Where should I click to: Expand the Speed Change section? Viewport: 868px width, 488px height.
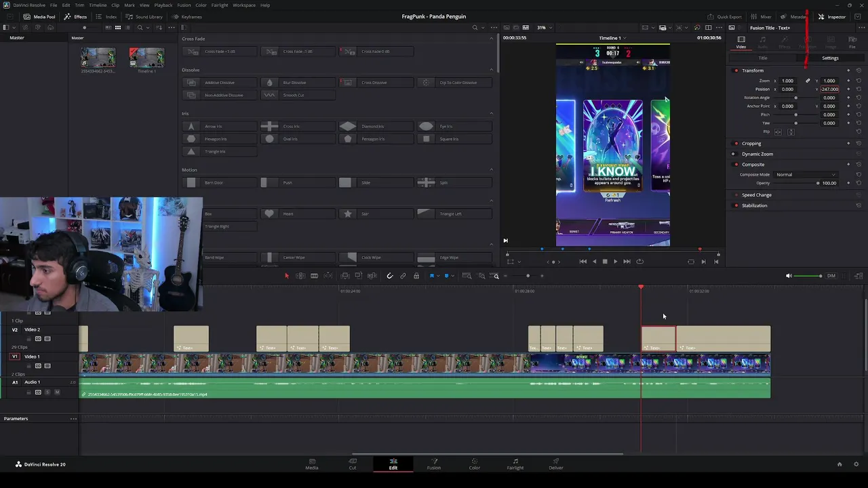click(756, 195)
